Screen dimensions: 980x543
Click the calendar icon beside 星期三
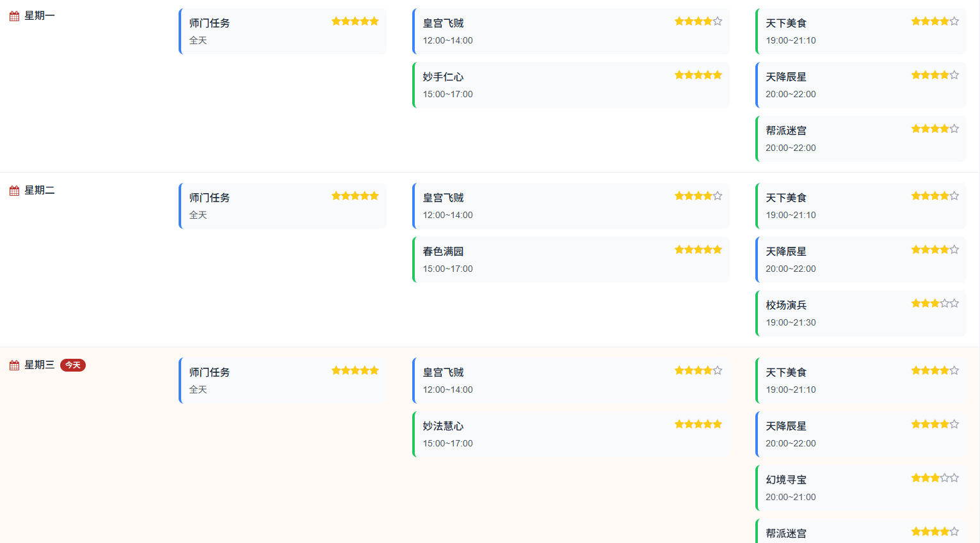pyautogui.click(x=14, y=365)
